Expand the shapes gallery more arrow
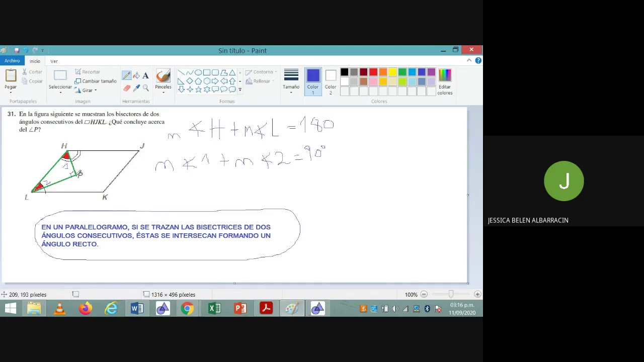Image resolution: width=644 pixels, height=362 pixels. 240,90
